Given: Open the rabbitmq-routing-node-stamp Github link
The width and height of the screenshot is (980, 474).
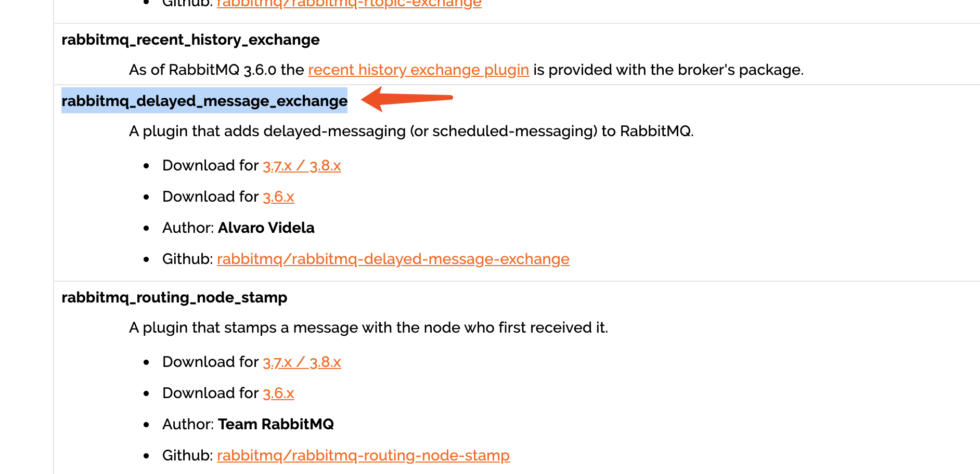Looking at the screenshot, I should 363,455.
